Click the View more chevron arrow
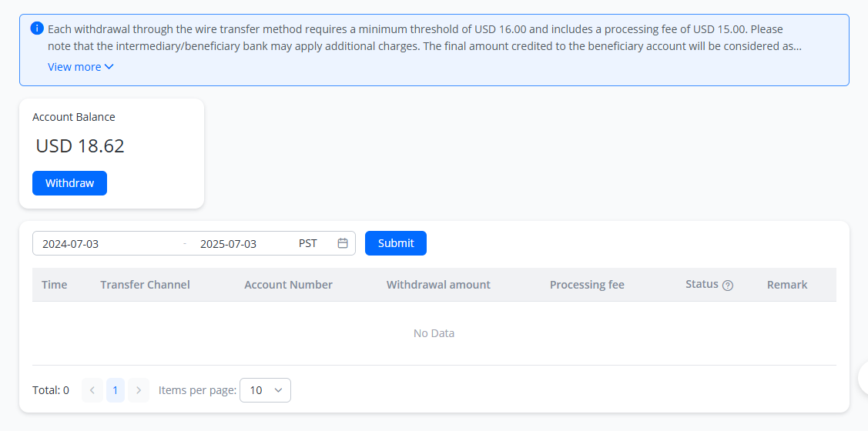868x431 pixels. (109, 67)
